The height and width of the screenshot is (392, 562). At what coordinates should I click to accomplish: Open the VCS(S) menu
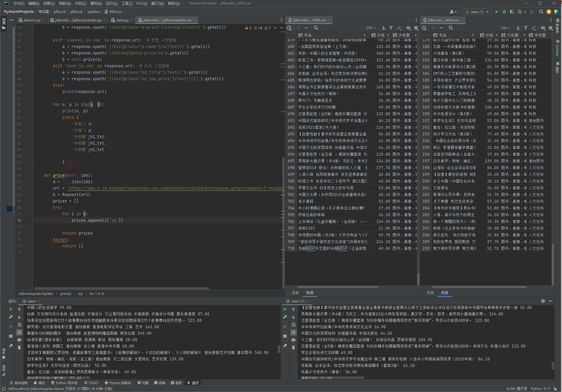click(x=142, y=4)
